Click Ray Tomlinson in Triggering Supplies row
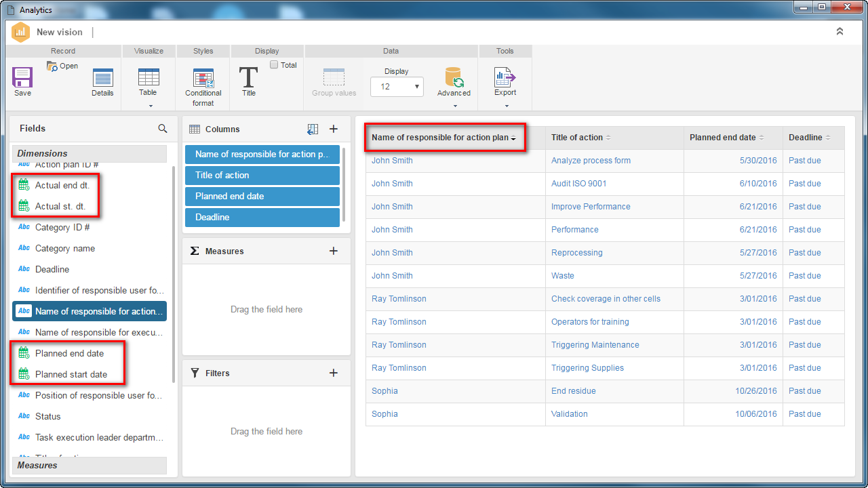This screenshot has height=488, width=868. [399, 368]
